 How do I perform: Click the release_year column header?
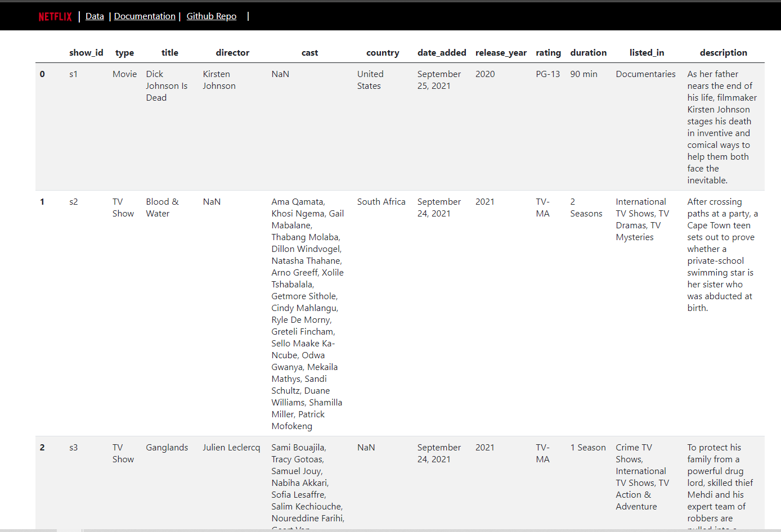pyautogui.click(x=501, y=52)
